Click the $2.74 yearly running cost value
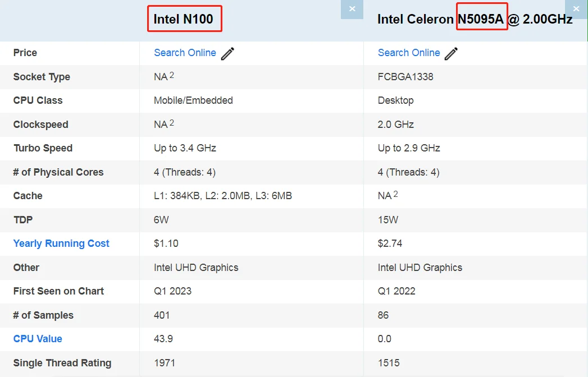The width and height of the screenshot is (588, 377). pos(390,243)
